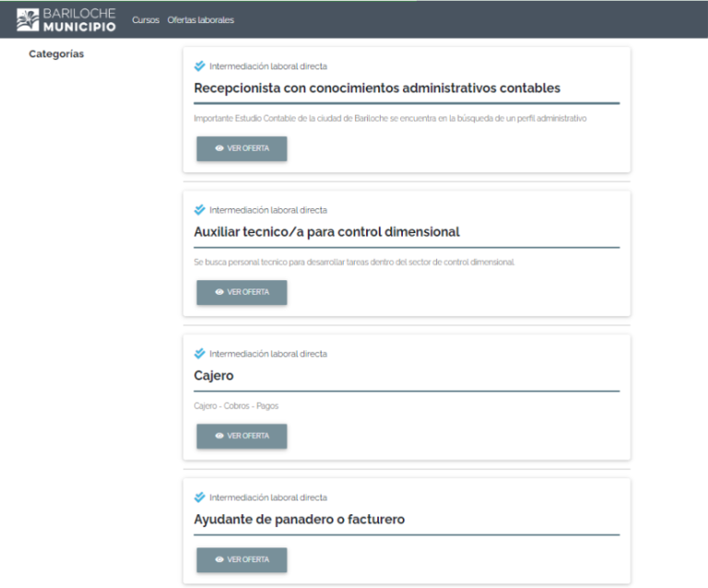Click Intermediación laboral directa label on Recepcionista card

tap(267, 66)
